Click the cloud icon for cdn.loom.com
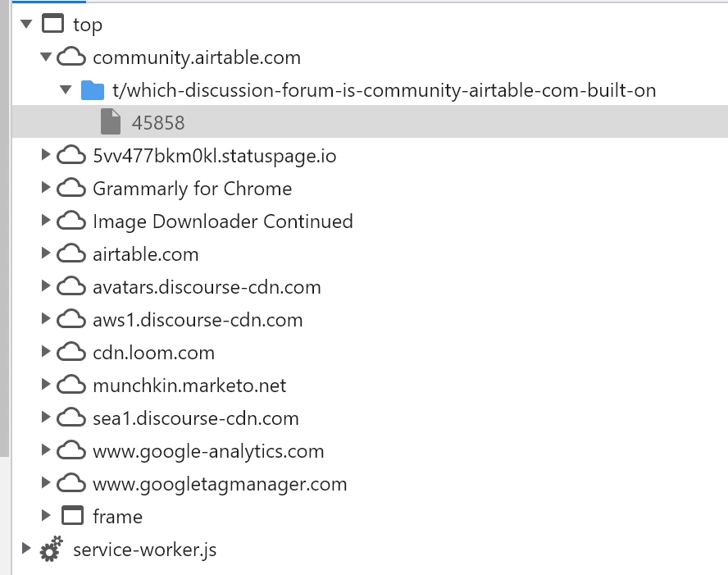Image resolution: width=728 pixels, height=575 pixels. click(71, 353)
